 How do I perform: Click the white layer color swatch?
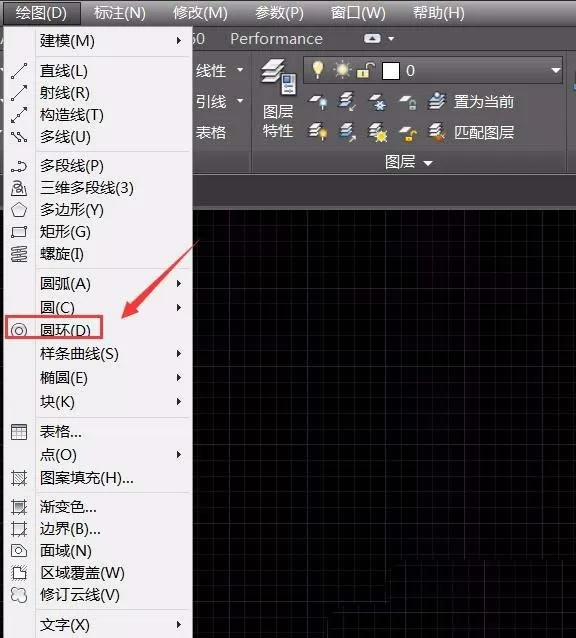391,71
